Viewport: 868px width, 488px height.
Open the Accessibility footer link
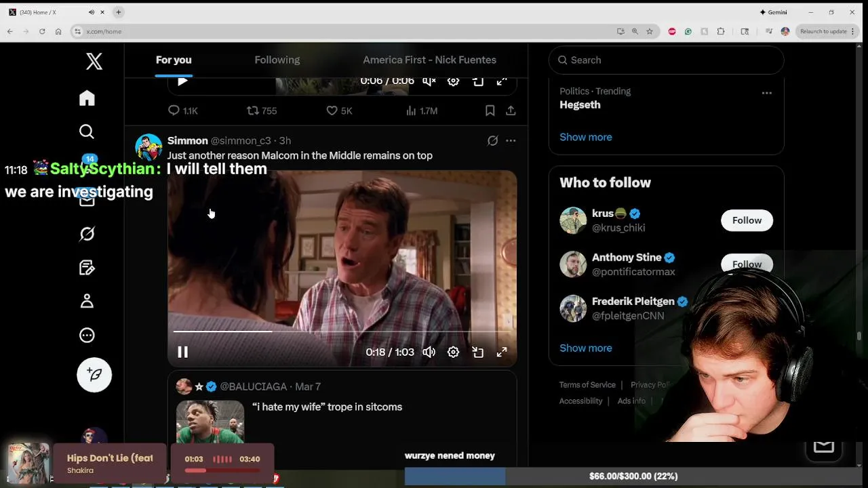click(580, 401)
